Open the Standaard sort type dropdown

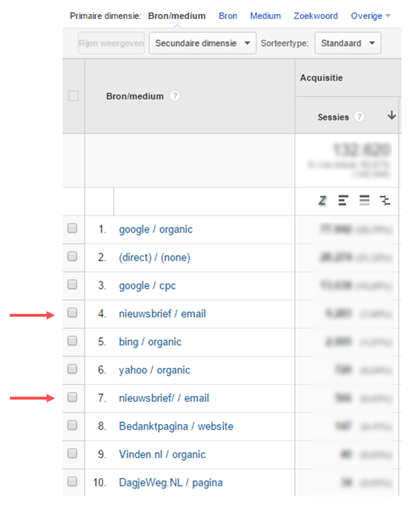point(348,43)
